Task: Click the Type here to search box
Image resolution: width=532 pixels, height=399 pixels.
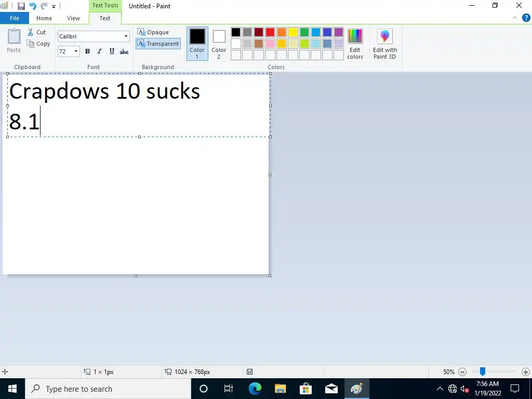Action: click(108, 389)
